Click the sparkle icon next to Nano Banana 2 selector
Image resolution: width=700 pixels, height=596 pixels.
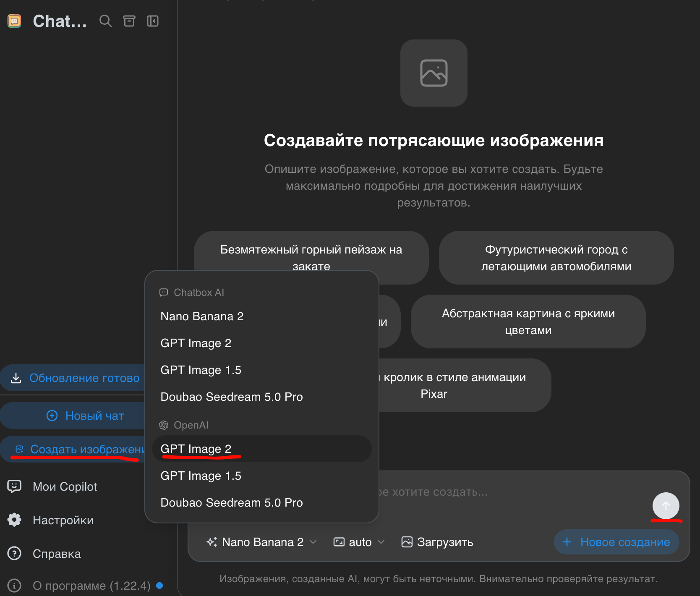(212, 542)
